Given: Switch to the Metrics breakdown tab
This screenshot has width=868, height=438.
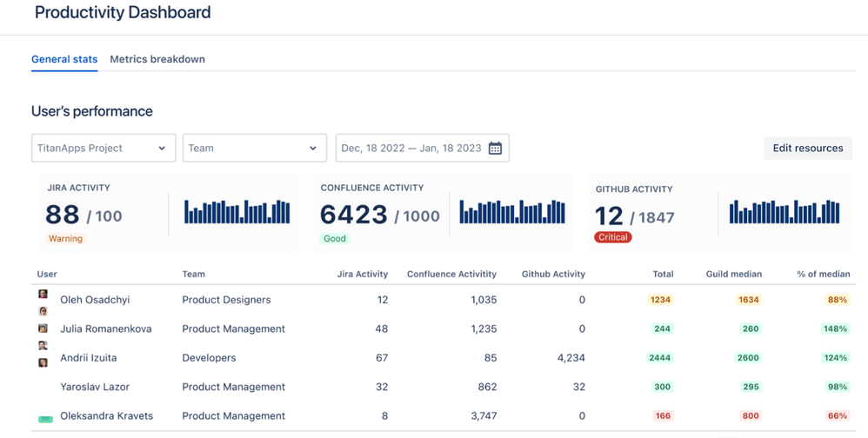Looking at the screenshot, I should 157,59.
